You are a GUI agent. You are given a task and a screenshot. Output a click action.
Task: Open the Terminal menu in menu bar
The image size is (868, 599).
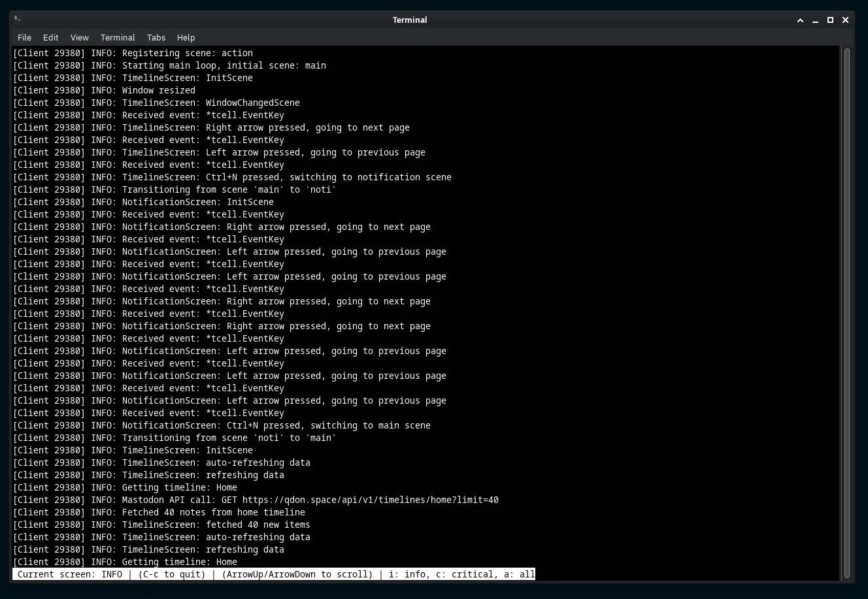click(118, 37)
